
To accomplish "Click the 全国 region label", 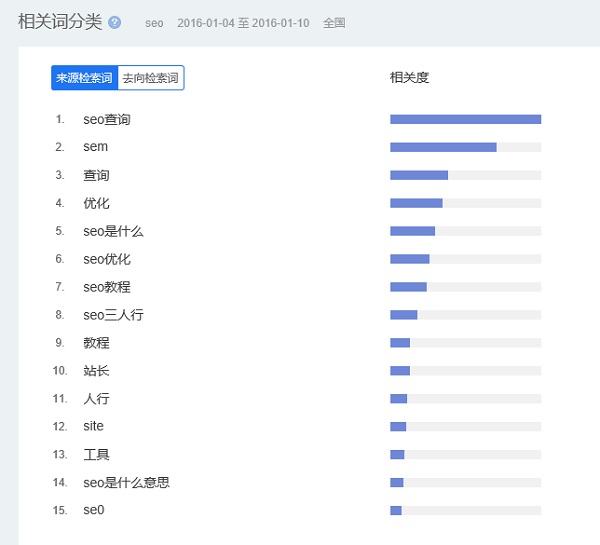I will tap(334, 23).
